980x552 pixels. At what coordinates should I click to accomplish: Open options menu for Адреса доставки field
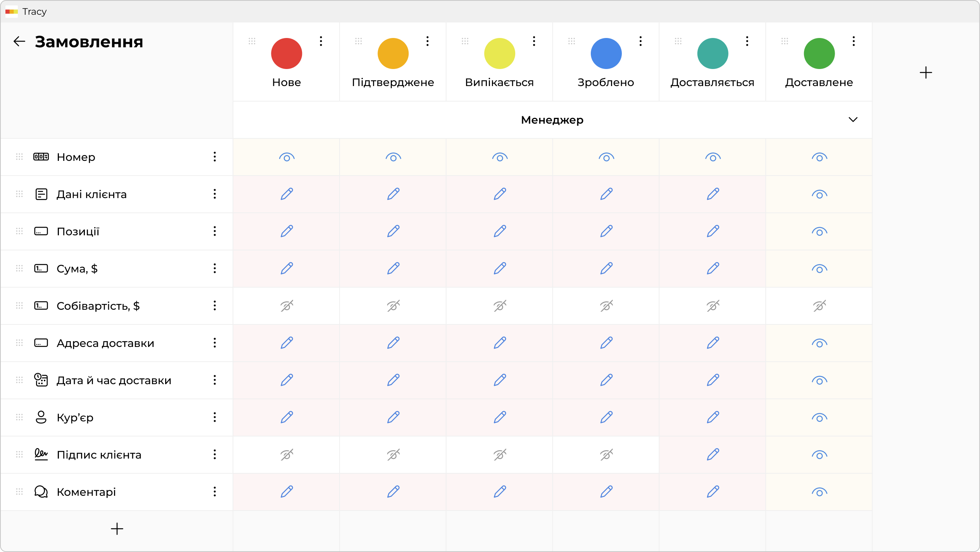tap(214, 343)
